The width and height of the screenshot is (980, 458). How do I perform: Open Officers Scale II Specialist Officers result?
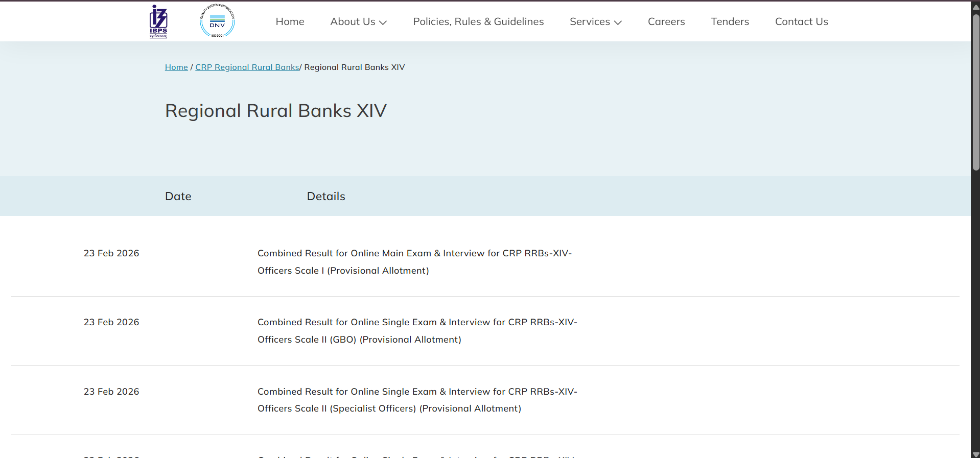[417, 400]
